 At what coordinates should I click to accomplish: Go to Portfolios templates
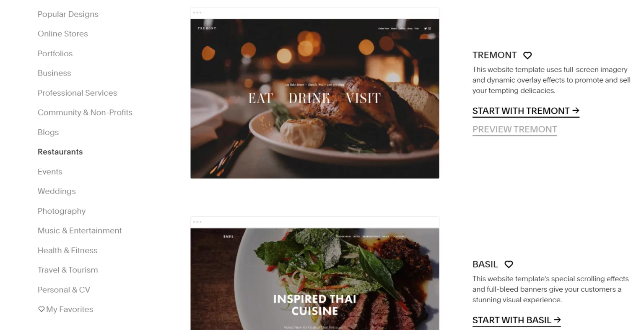point(55,53)
